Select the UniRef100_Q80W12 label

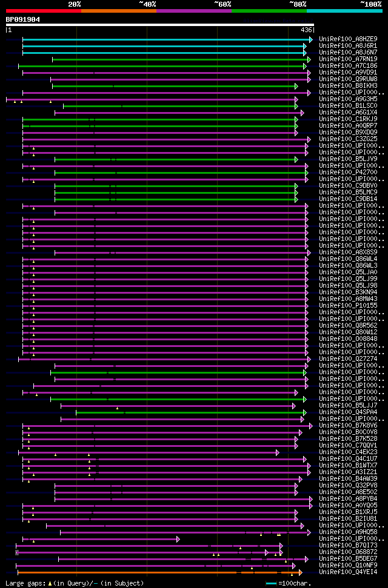click(x=348, y=332)
